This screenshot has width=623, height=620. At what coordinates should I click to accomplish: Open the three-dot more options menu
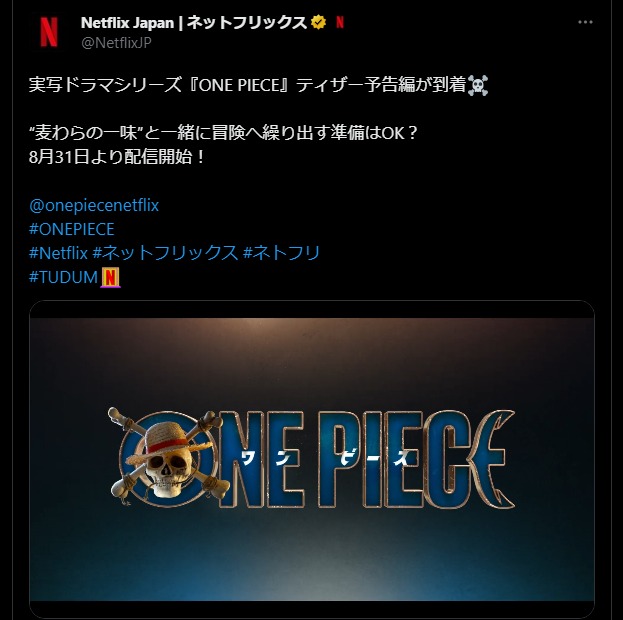tap(585, 22)
